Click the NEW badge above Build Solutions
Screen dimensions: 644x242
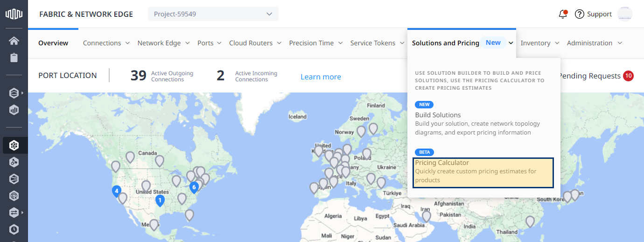coord(424,105)
